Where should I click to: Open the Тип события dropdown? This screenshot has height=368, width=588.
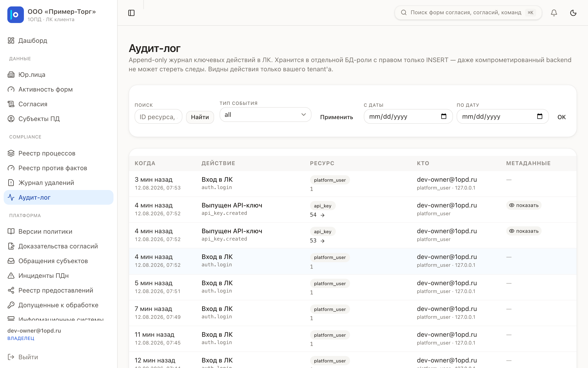[x=265, y=115]
